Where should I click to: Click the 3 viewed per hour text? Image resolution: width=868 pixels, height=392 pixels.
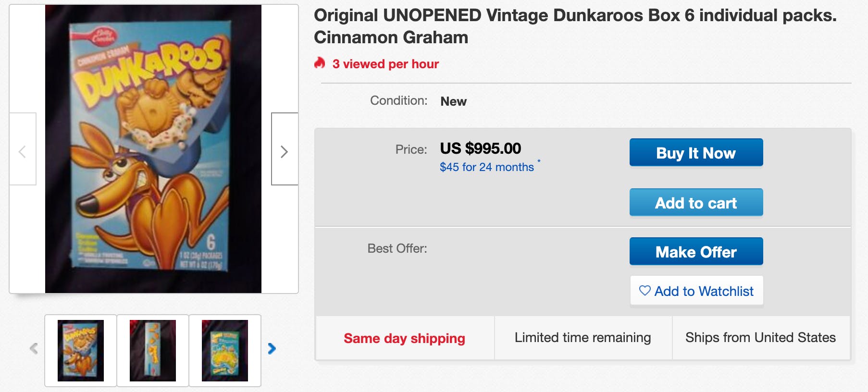tap(385, 64)
